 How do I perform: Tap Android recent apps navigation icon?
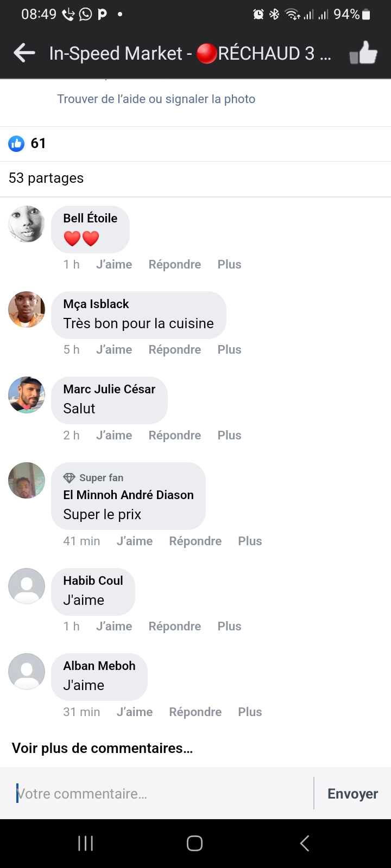tap(85, 843)
